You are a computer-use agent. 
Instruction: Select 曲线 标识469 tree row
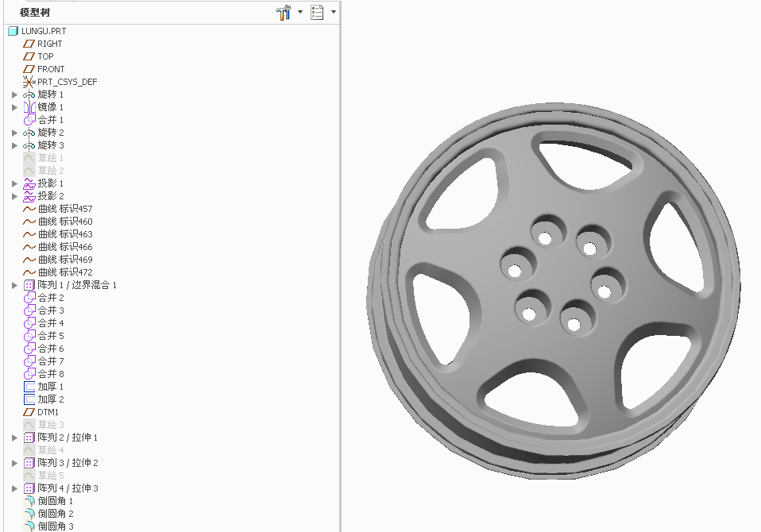tap(65, 260)
